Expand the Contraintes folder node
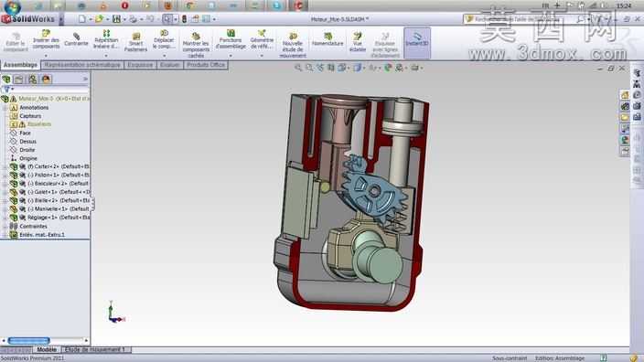The image size is (644, 362). click(x=5, y=226)
